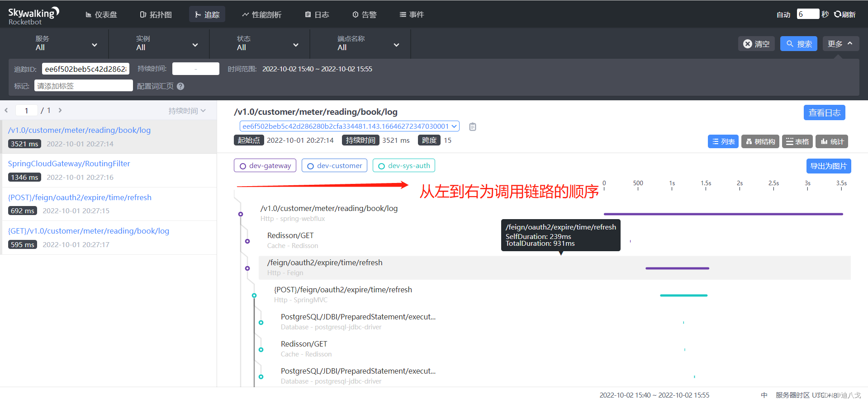Click the 搜索 search button
The width and height of the screenshot is (868, 403).
tap(798, 44)
